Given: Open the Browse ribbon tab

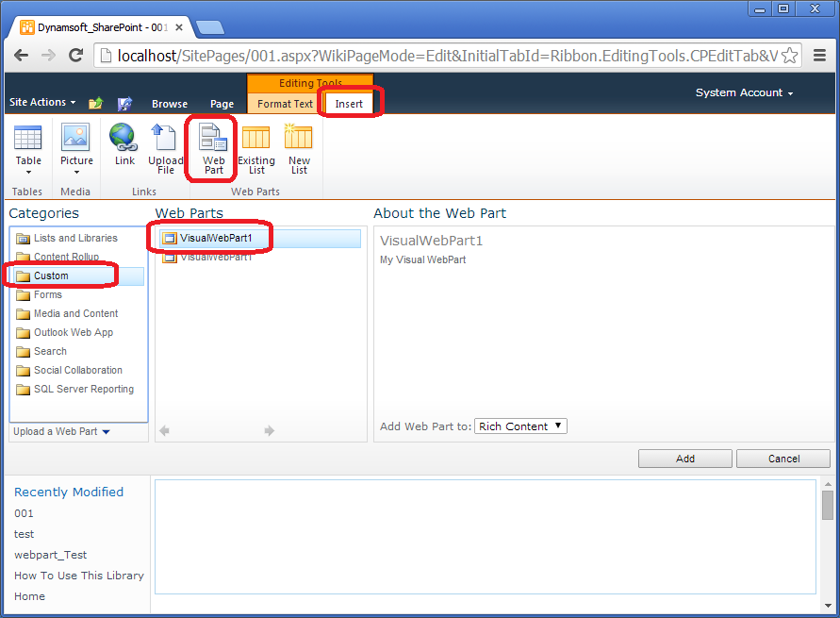Looking at the screenshot, I should pyautogui.click(x=170, y=104).
